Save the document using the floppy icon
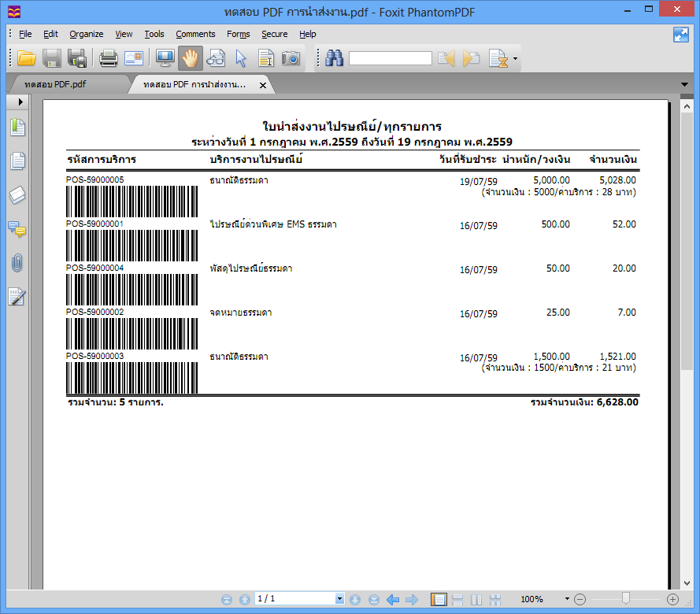700x614 pixels. pos(52,58)
